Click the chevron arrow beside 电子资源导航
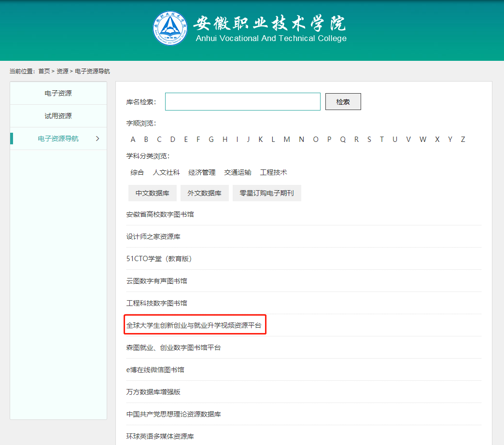The image size is (504, 445). tap(98, 139)
